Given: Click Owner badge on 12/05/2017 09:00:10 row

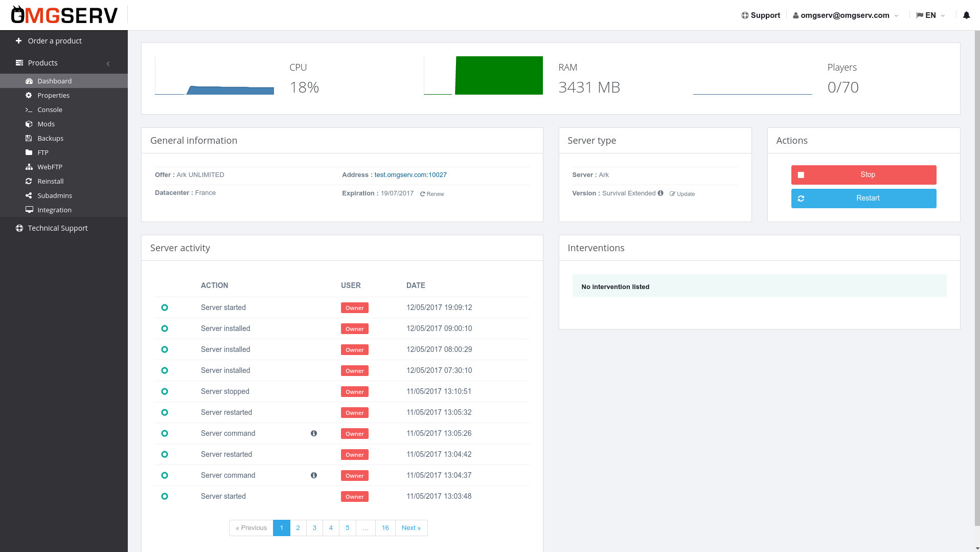Looking at the screenshot, I should coord(355,329).
